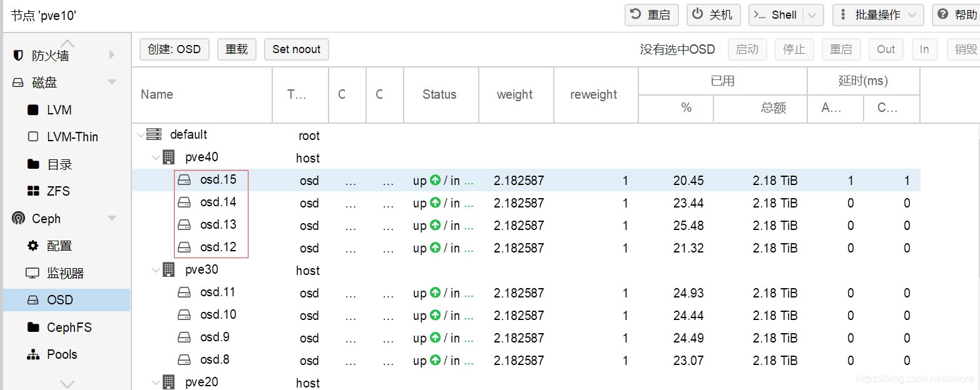Sort by the Name column header
This screenshot has width=980, height=390.
tap(202, 95)
